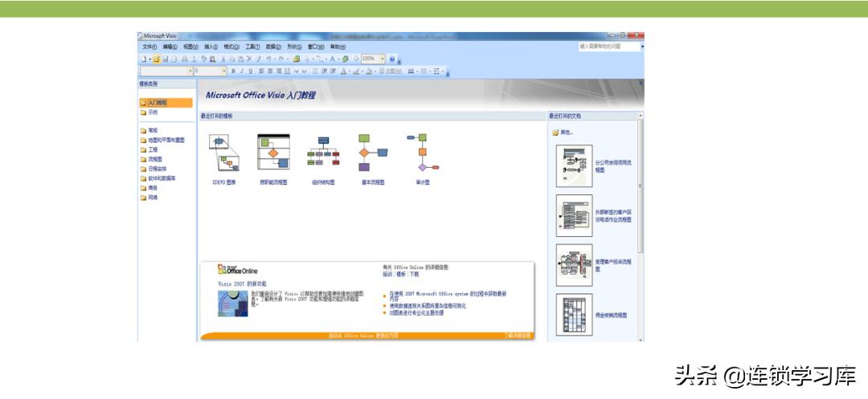
Task: Select the highlighted 入门教程 category folder
Action: click(x=166, y=103)
